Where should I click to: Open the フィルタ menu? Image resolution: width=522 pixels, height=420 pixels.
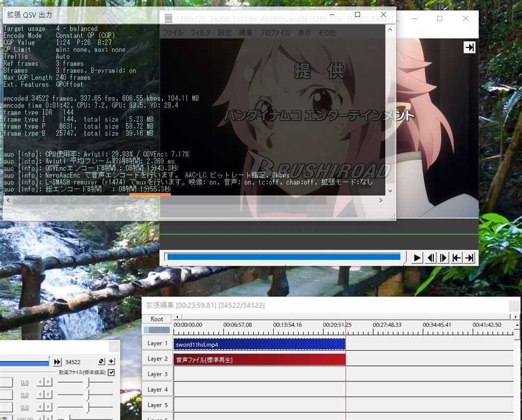(200, 33)
